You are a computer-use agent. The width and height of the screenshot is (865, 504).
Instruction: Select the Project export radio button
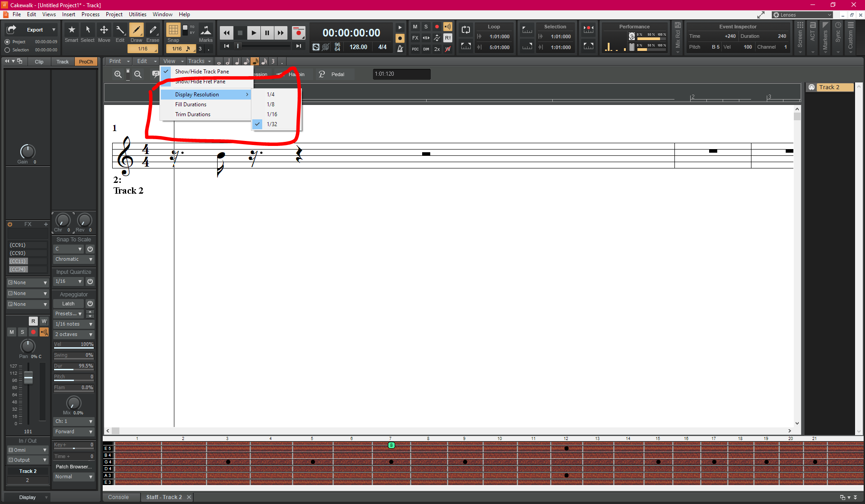tap(7, 42)
